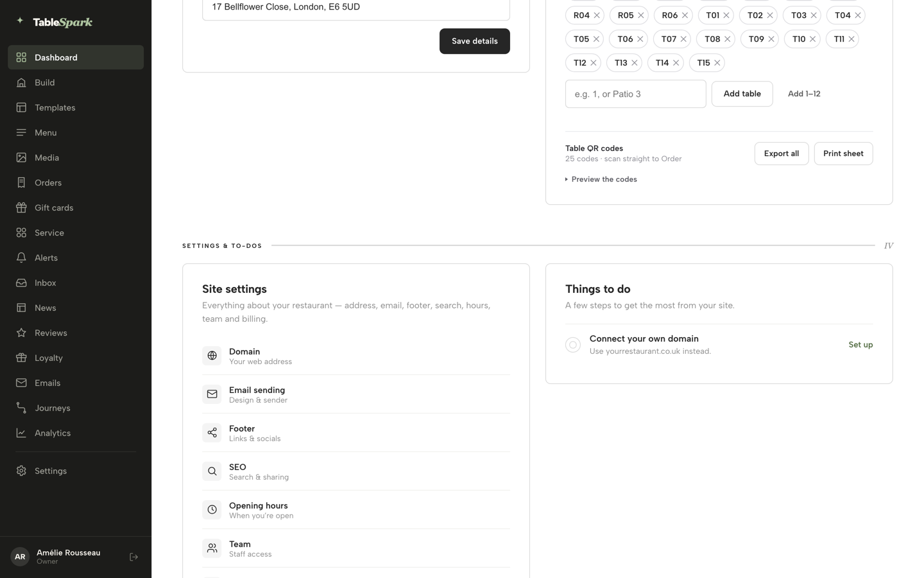Export all table QR codes
Viewport: 924px width, 578px height.
click(x=782, y=153)
